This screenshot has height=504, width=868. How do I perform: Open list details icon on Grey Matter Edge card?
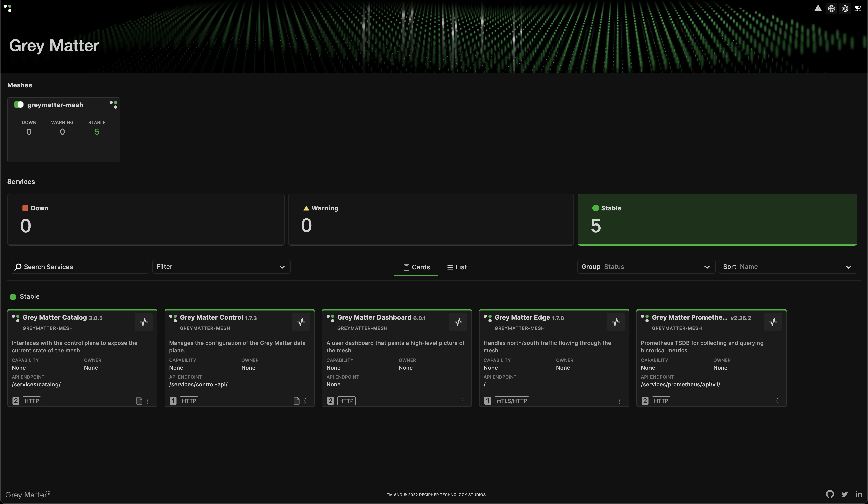click(x=622, y=401)
